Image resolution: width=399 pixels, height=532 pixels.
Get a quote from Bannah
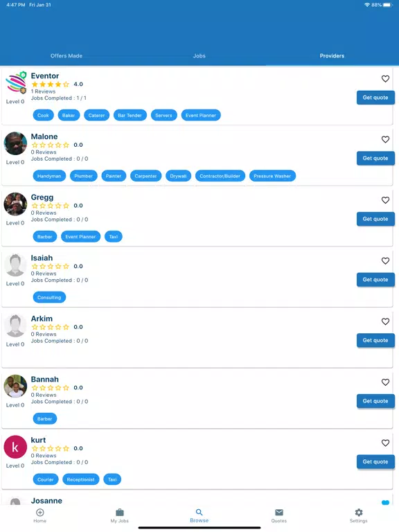click(x=375, y=401)
